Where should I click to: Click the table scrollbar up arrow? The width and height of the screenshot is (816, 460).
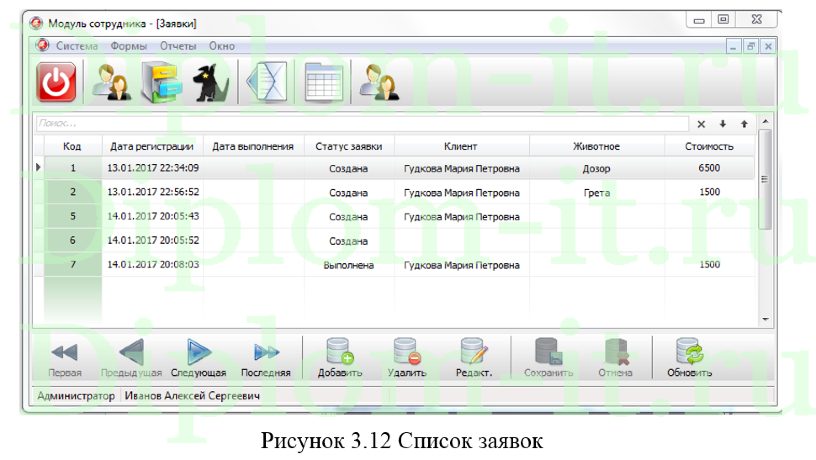[x=766, y=122]
